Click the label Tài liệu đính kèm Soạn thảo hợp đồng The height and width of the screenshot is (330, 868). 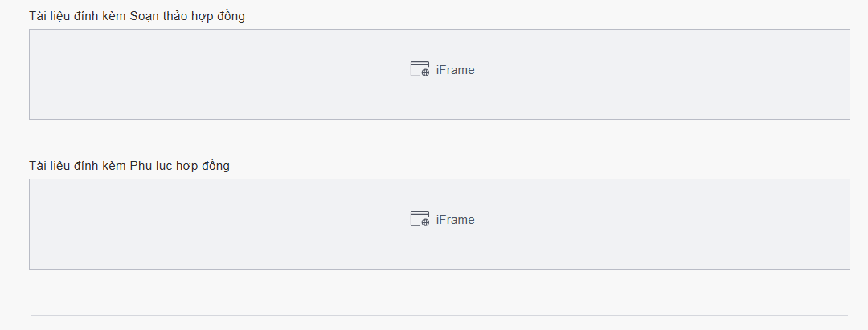(x=137, y=16)
